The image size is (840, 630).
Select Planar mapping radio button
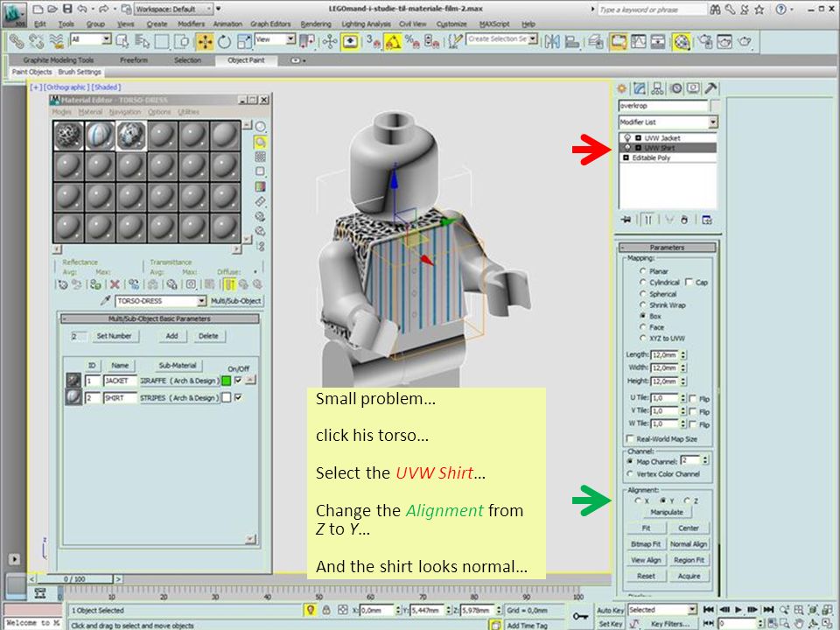tap(642, 271)
